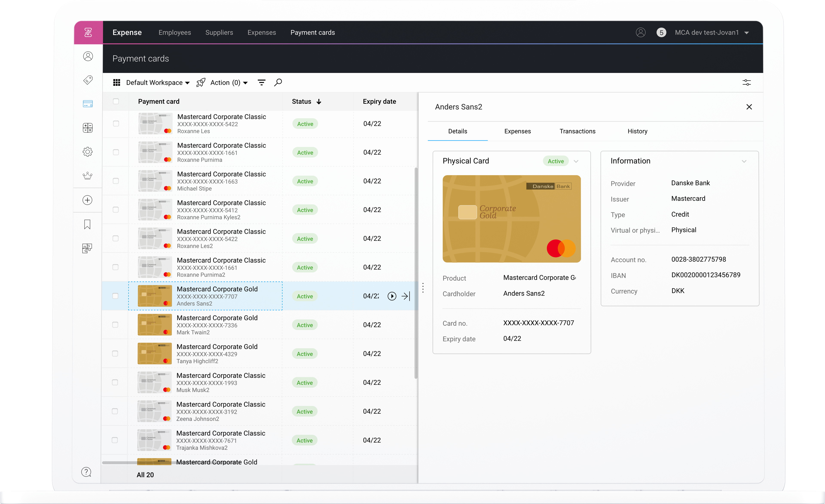
Task: Select the payment cards sidebar icon
Action: point(88,104)
